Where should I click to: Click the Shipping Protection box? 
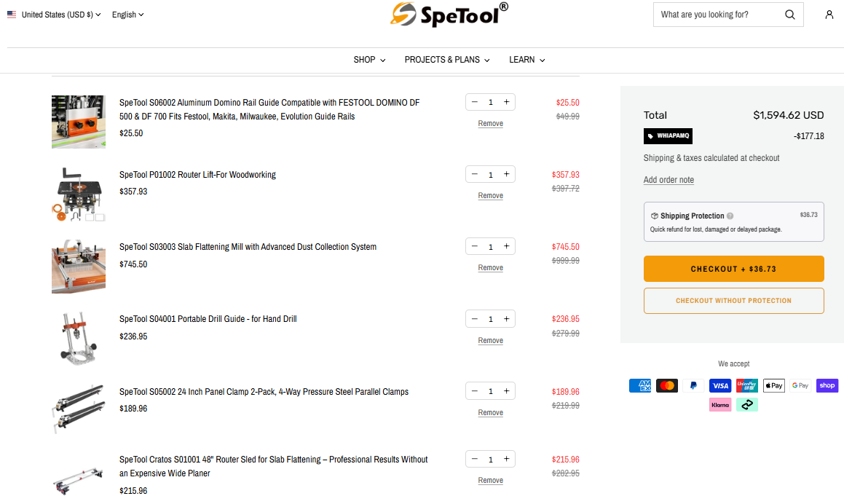pos(733,222)
